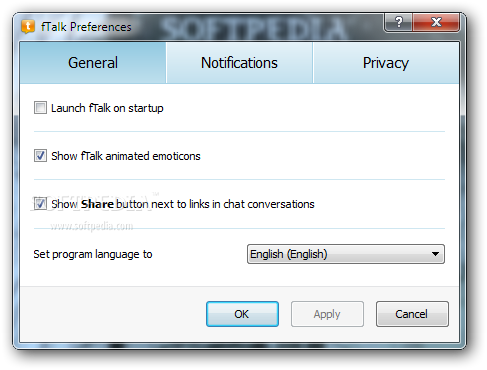Close the fTalk Preferences dialog

click(436, 22)
